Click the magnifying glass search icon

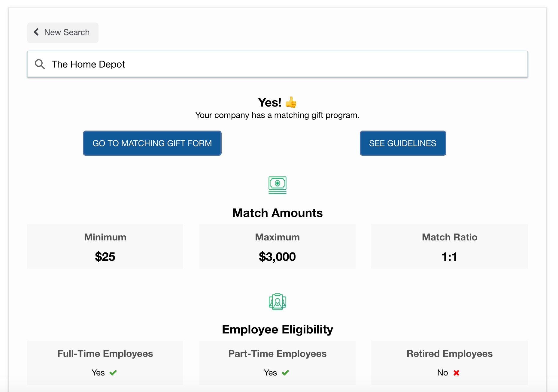pos(40,64)
